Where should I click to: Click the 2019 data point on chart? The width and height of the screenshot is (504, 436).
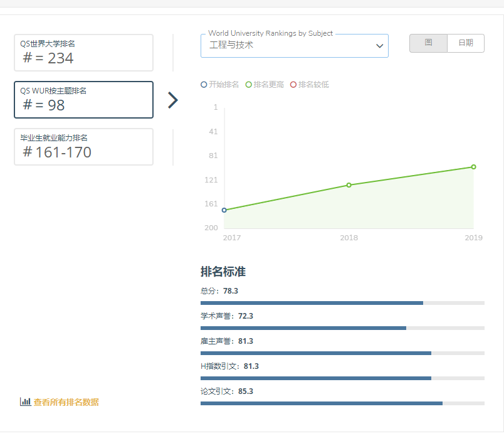click(x=473, y=167)
